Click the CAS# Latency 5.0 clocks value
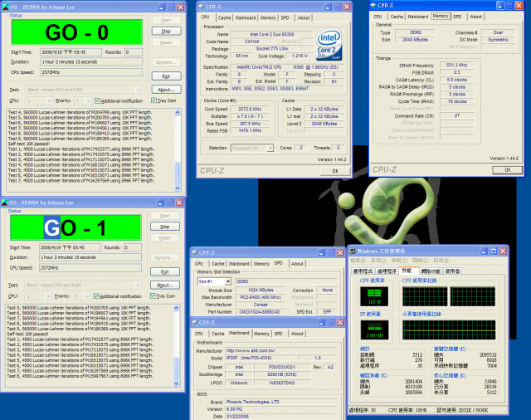The width and height of the screenshot is (531, 420). click(457, 80)
